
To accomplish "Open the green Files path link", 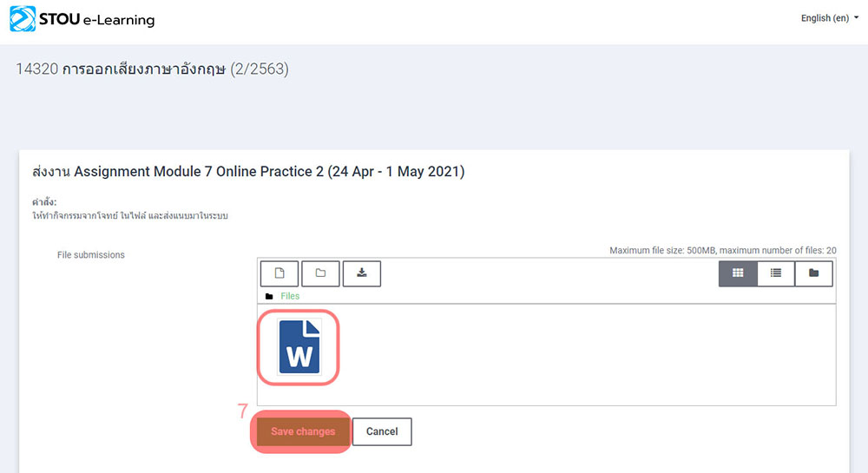I will click(x=290, y=296).
